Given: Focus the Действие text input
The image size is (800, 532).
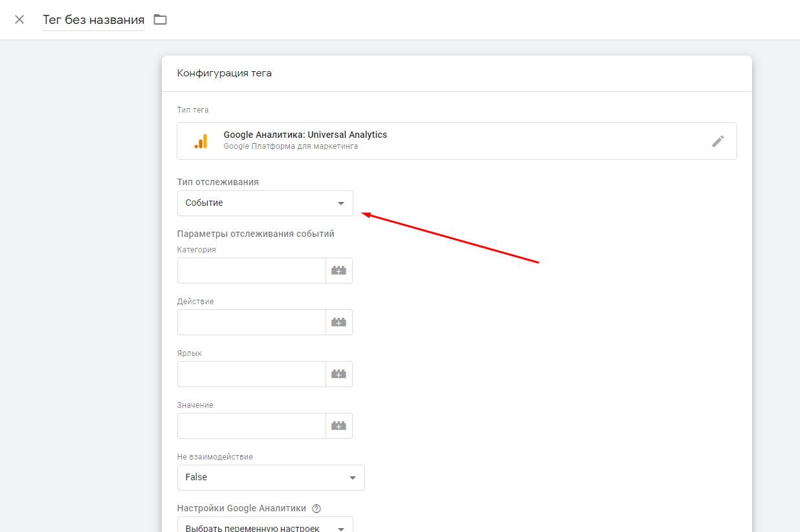Looking at the screenshot, I should pos(251,322).
